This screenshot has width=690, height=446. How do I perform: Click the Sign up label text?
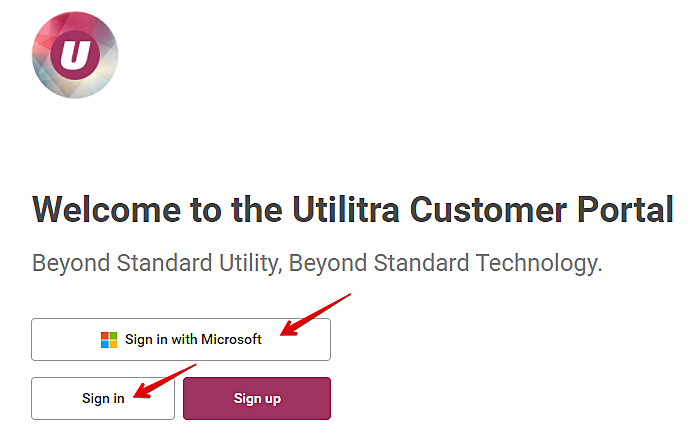click(x=257, y=399)
